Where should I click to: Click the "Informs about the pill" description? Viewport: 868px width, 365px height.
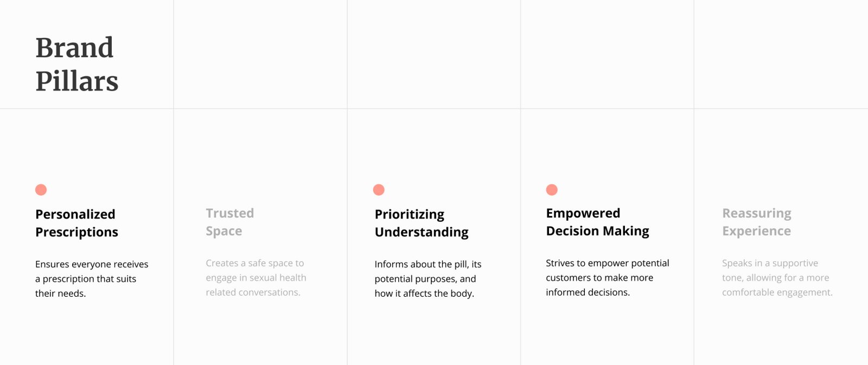point(427,279)
